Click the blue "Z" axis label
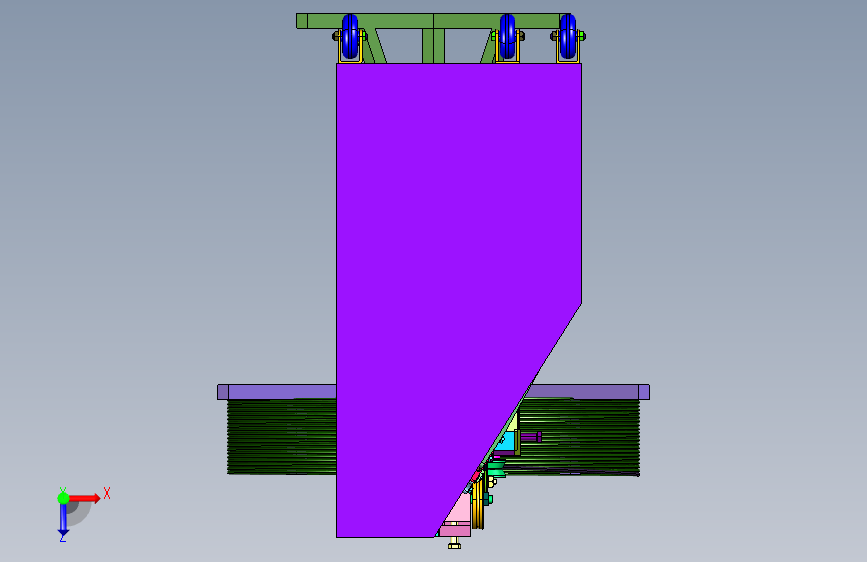The image size is (867, 562). tap(63, 537)
